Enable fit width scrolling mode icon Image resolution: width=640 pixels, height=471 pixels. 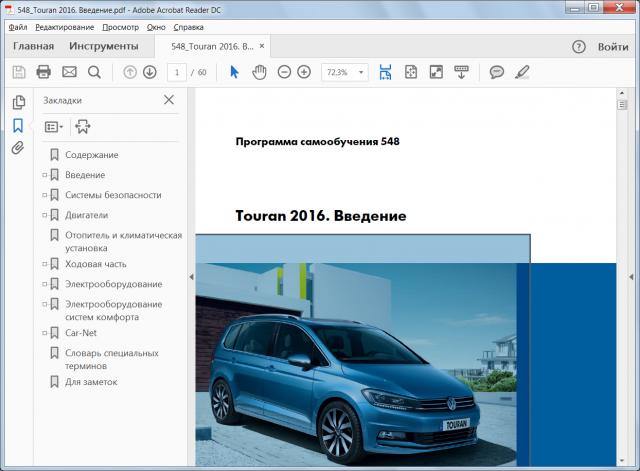coord(385,72)
